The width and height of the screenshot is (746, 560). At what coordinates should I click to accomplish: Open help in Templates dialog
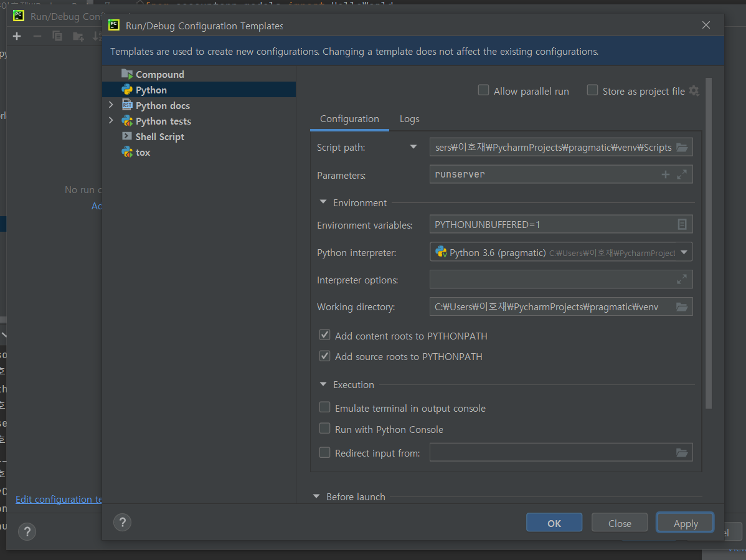click(x=122, y=523)
